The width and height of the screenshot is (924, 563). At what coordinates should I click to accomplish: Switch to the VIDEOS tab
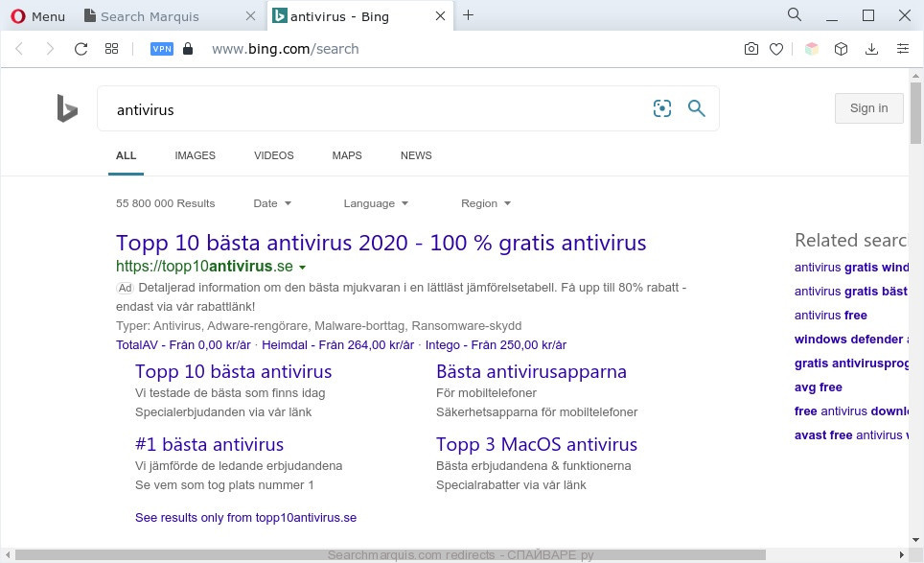point(273,155)
